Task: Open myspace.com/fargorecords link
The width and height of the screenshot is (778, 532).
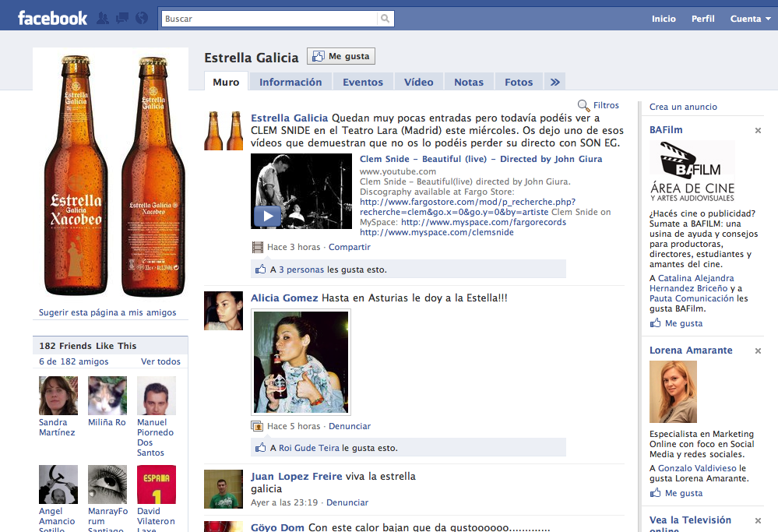Action: click(x=484, y=222)
